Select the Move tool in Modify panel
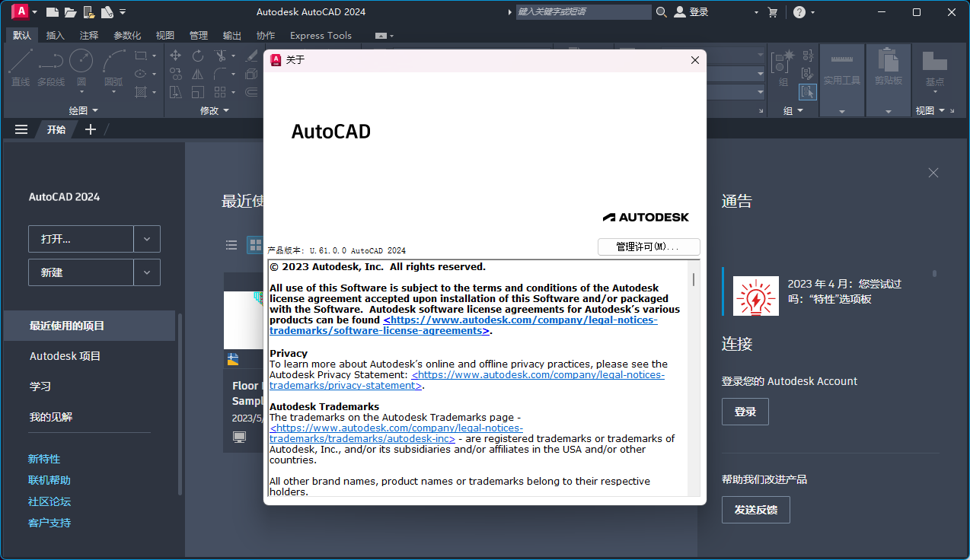 pyautogui.click(x=176, y=56)
